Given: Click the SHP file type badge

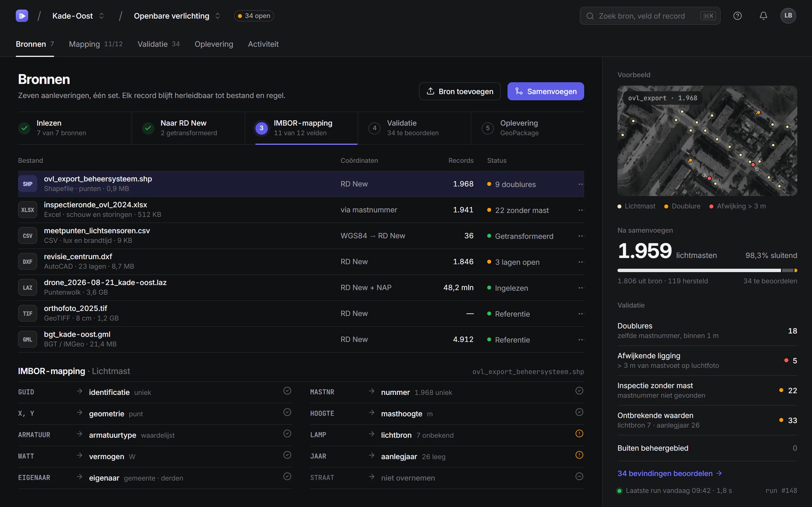Looking at the screenshot, I should click(x=28, y=184).
